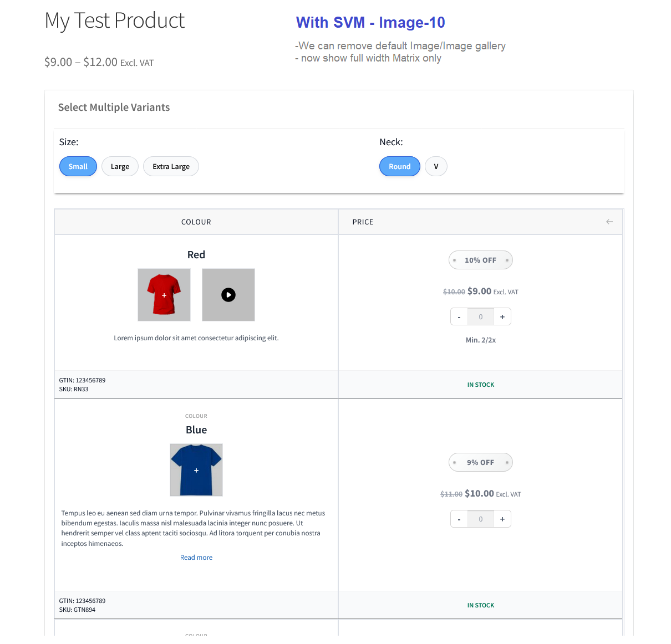
Task: Click the Price column header
Action: [x=363, y=222]
